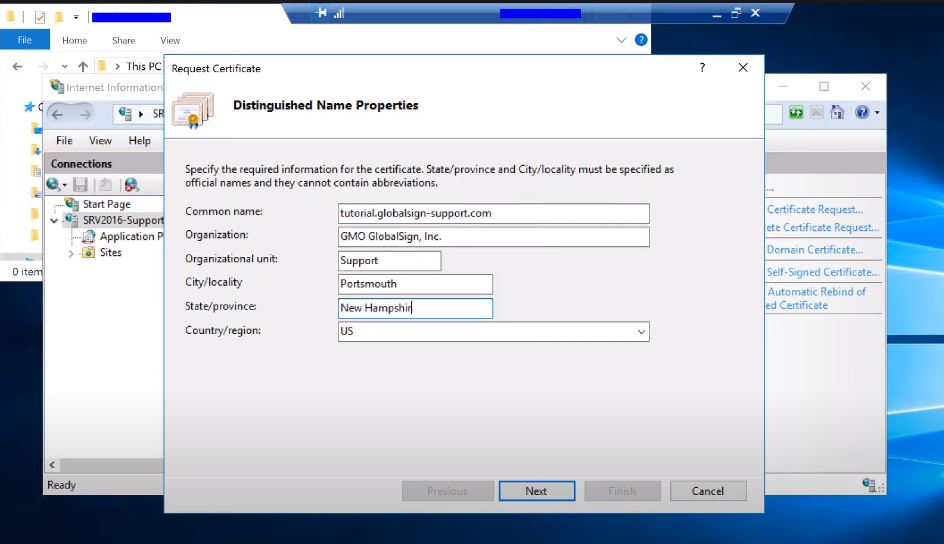Click the server icon in IIS address bar

(125, 113)
